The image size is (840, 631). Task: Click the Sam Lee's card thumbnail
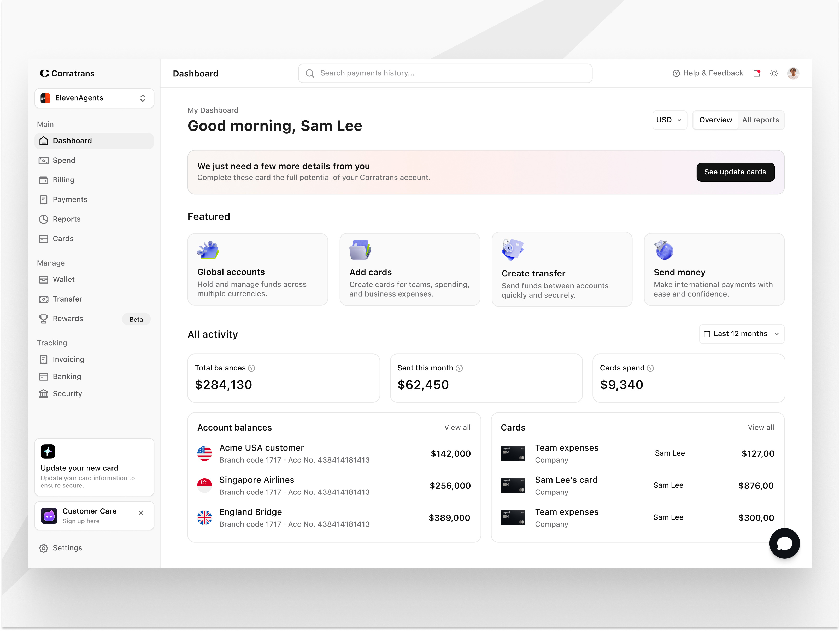pyautogui.click(x=513, y=486)
